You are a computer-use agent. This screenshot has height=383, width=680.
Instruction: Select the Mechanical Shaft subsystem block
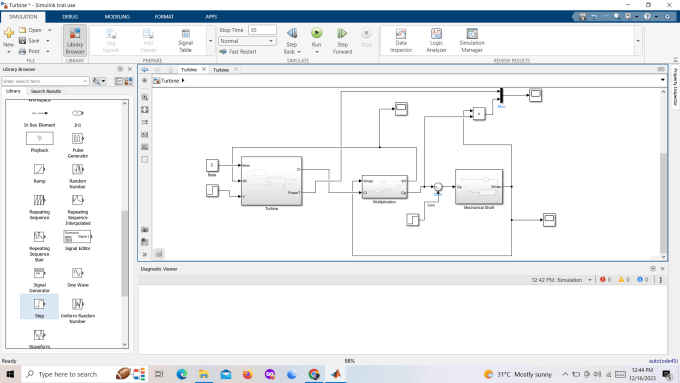click(479, 187)
